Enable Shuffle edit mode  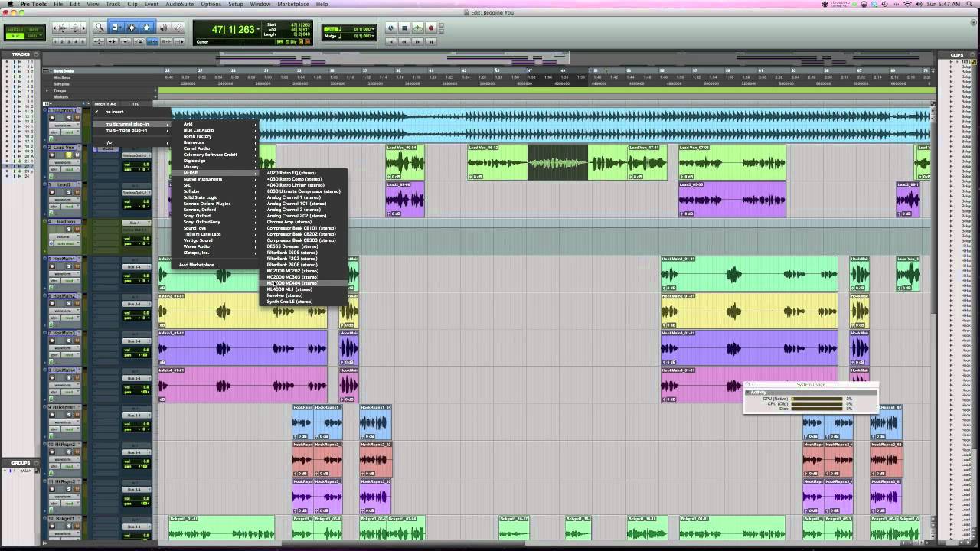tap(15, 30)
